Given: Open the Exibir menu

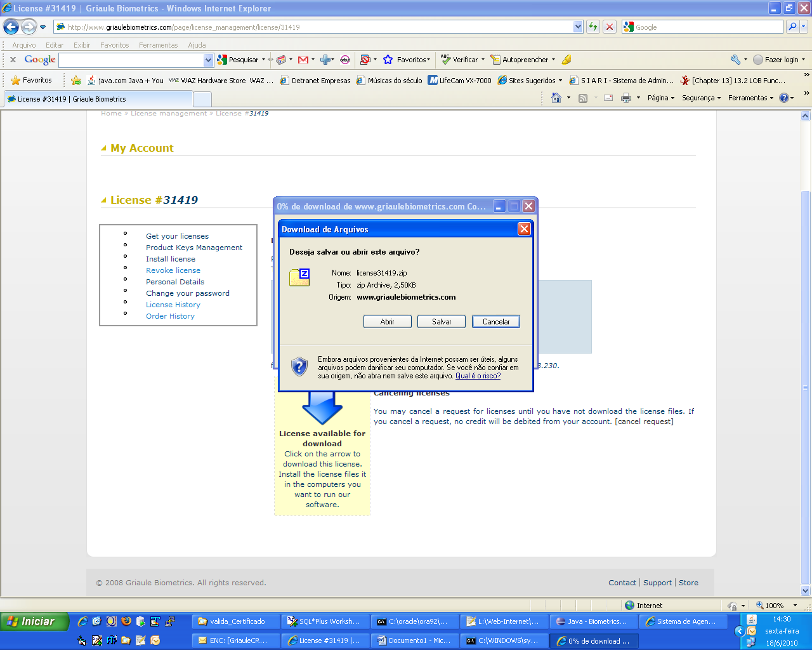Looking at the screenshot, I should pyautogui.click(x=82, y=45).
